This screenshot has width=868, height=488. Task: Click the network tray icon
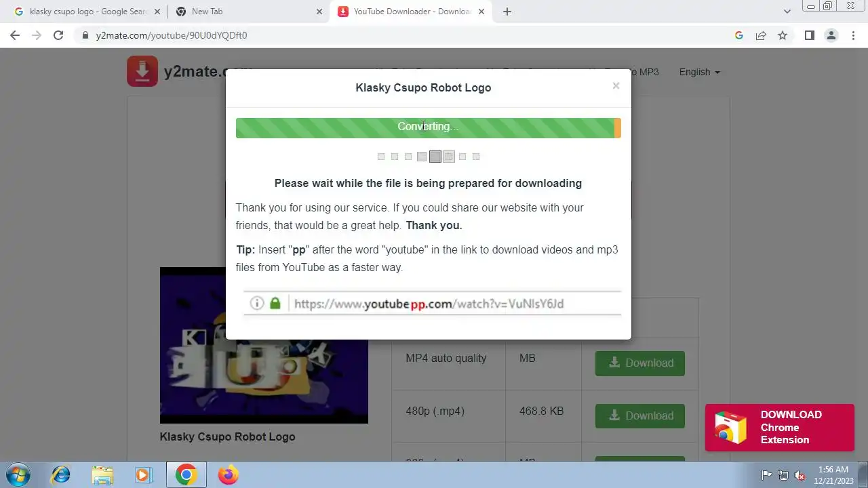click(x=783, y=475)
